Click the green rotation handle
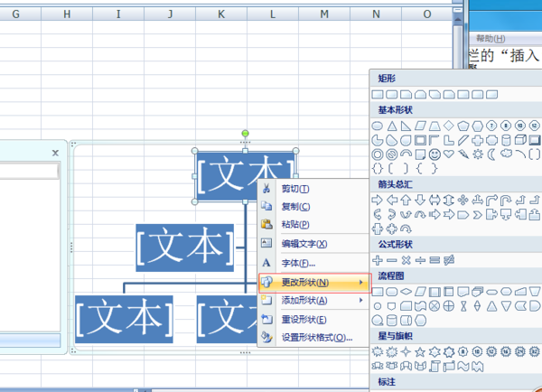This screenshot has height=392, width=542. point(245,133)
